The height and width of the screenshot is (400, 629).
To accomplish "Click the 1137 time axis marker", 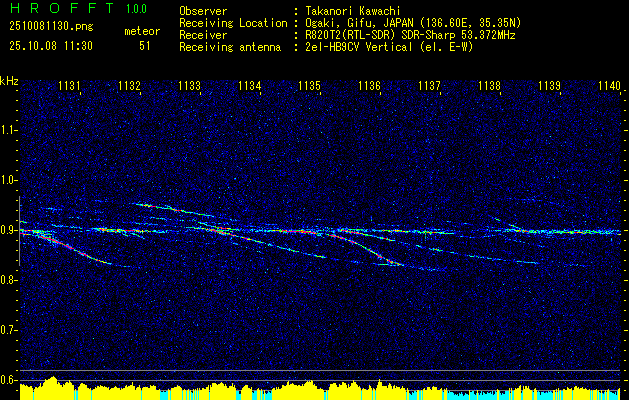I will 429,85.
